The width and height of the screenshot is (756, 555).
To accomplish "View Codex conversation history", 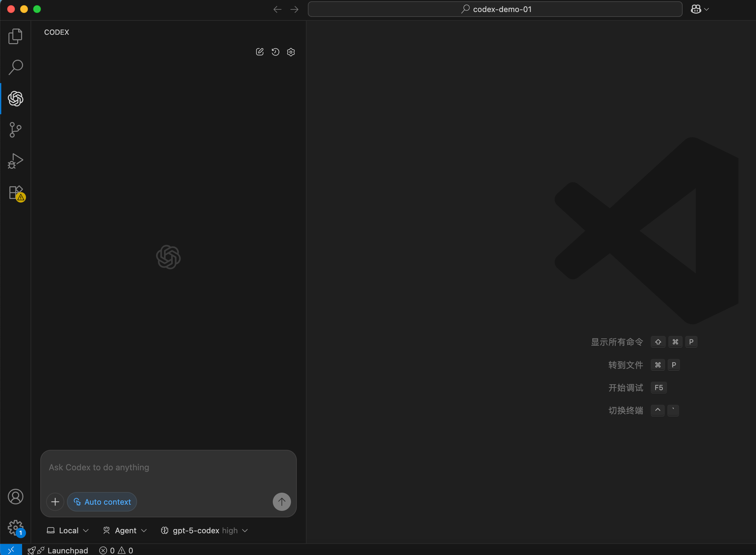I will [275, 52].
